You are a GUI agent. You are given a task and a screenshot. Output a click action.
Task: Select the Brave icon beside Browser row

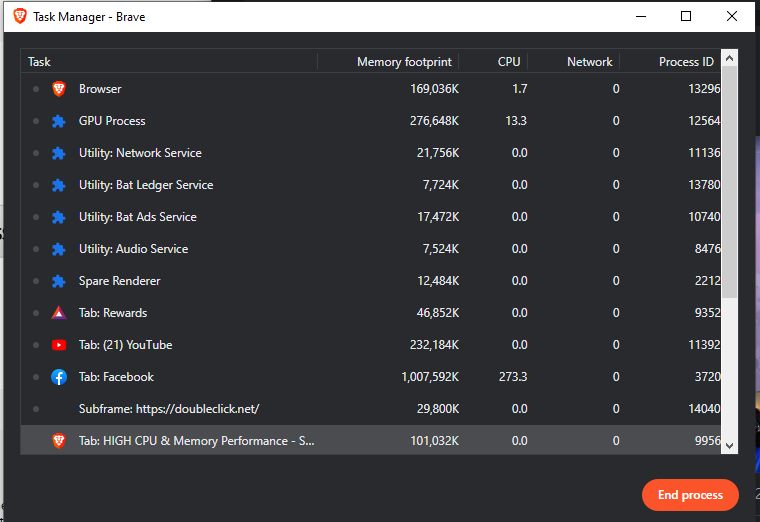click(x=59, y=89)
